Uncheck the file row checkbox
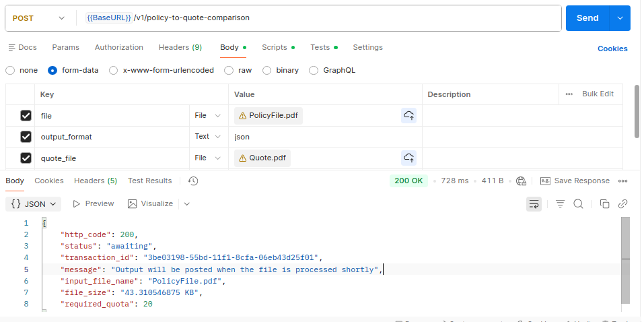644x322 pixels. 26,116
